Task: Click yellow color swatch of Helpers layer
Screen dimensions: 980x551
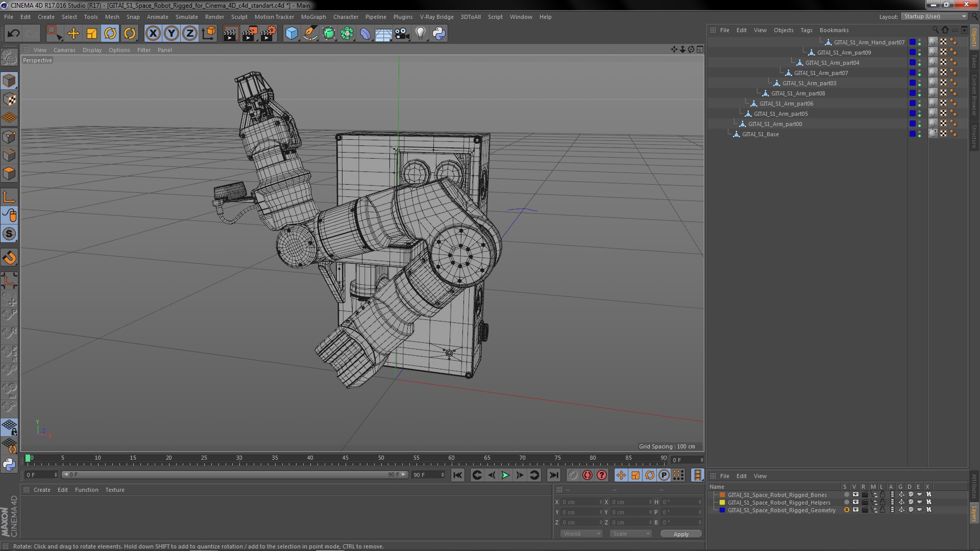Action: click(722, 502)
